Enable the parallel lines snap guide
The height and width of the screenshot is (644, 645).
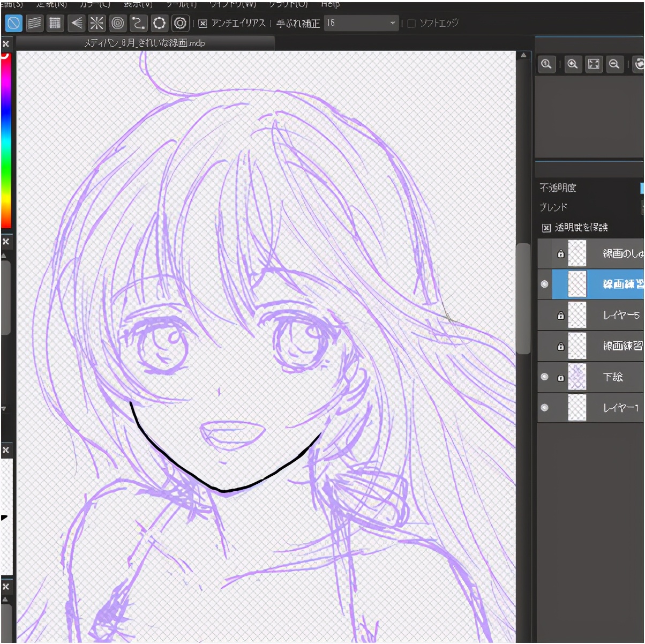(x=34, y=23)
